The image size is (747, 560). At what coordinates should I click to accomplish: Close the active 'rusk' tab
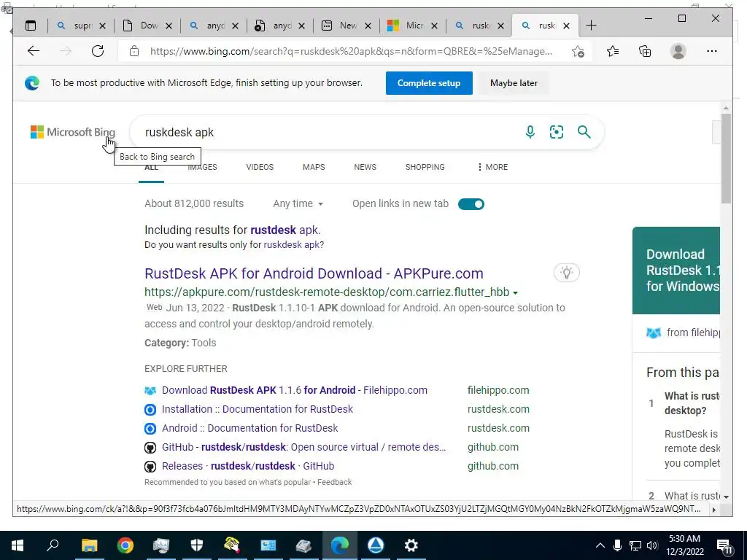[x=566, y=26]
